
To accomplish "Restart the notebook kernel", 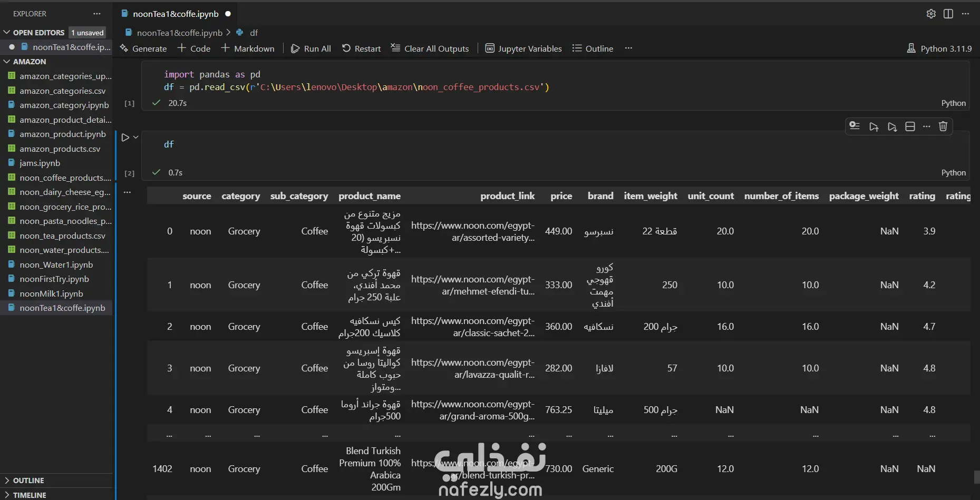I will point(361,48).
